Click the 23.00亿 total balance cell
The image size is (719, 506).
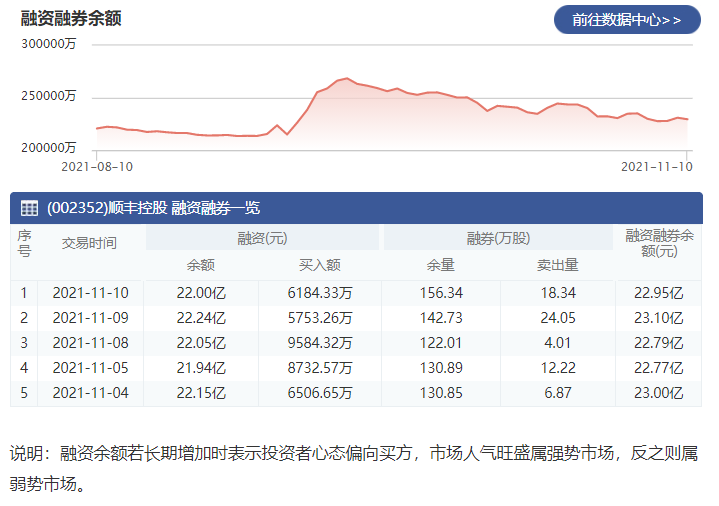pos(659,393)
